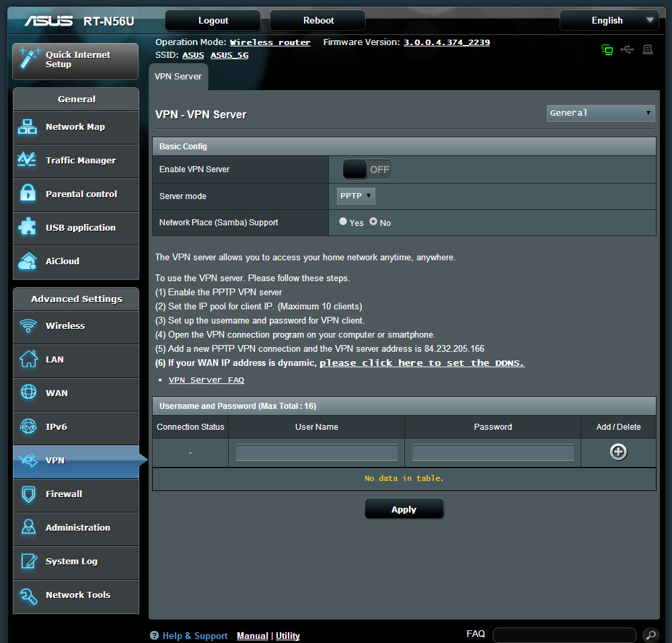Click the Parental control padlock icon
This screenshot has width=672, height=643.
[x=28, y=193]
